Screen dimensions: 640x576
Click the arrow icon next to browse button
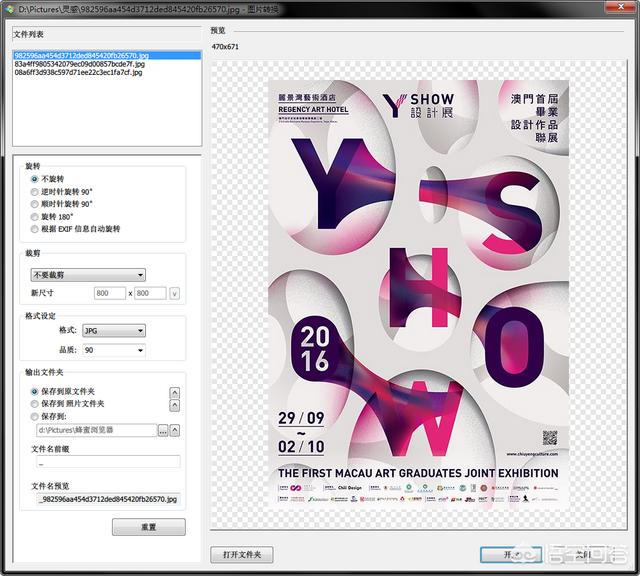175,430
